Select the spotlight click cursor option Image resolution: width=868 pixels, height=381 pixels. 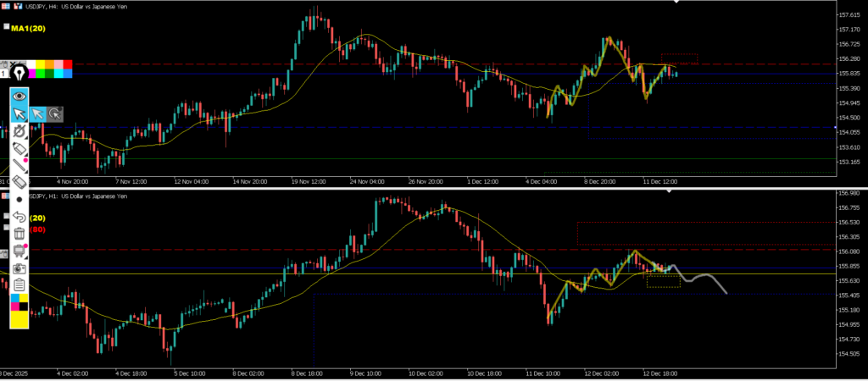tap(55, 114)
